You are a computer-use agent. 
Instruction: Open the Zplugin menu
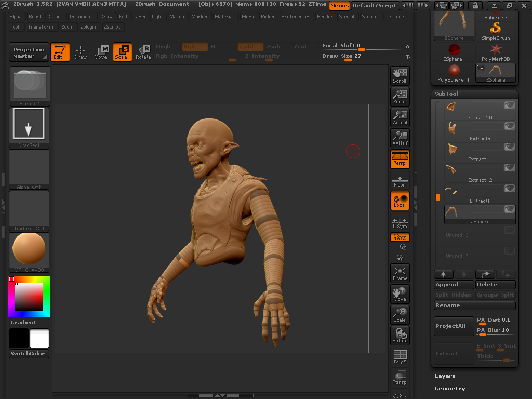(88, 27)
